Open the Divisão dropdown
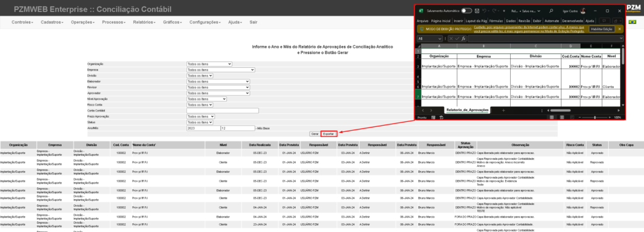Image resolution: width=644 pixels, height=232 pixels. 199,75
